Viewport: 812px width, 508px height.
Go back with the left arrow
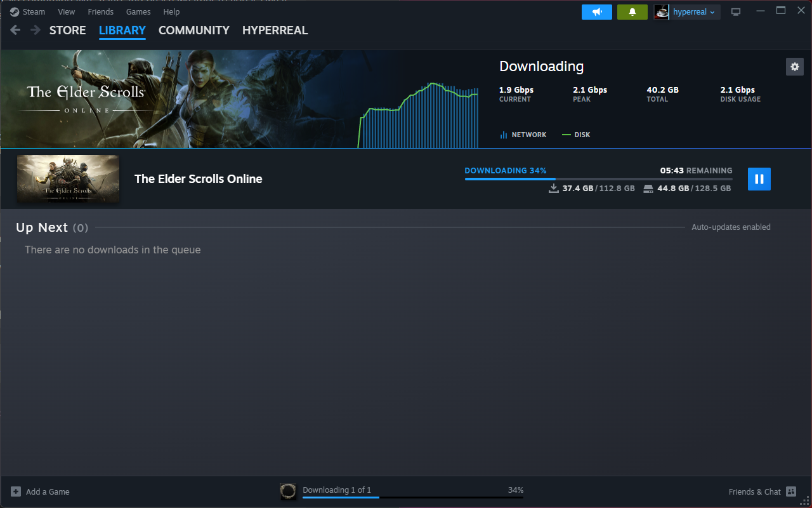pyautogui.click(x=16, y=30)
